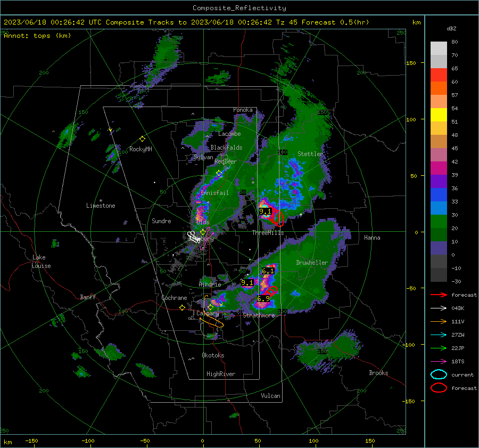Select the Strathmore label

pos(259,315)
